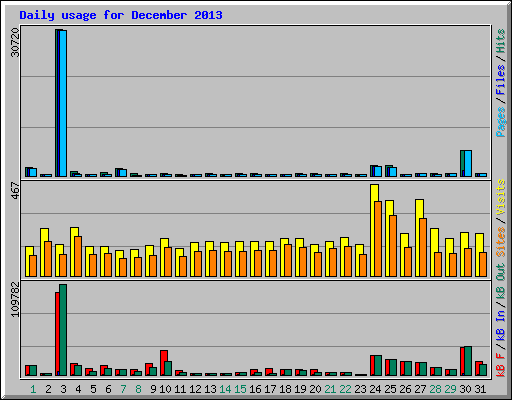Click green day label "8" on the x-axis
Screen dimensions: 512x400
coord(138,389)
